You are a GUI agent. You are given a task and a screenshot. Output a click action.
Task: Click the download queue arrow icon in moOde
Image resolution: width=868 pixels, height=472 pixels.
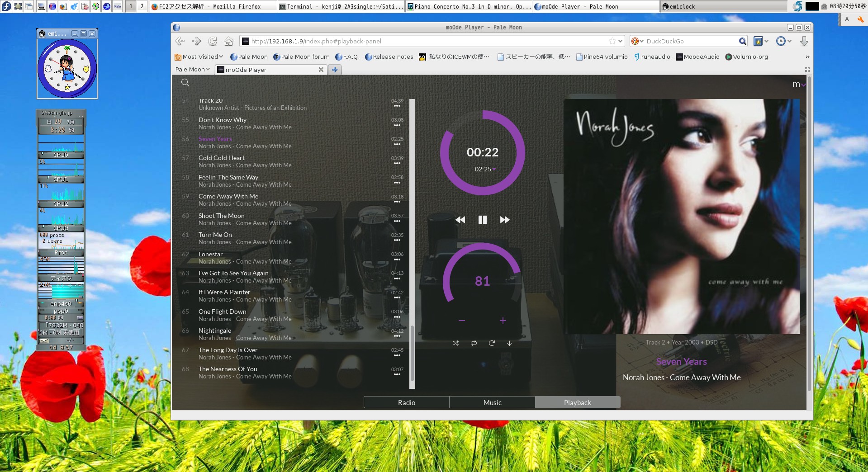click(509, 343)
